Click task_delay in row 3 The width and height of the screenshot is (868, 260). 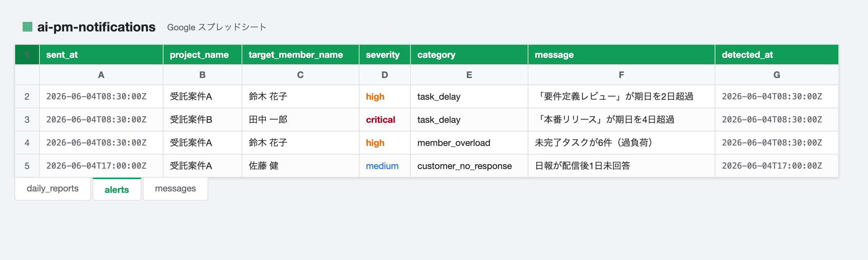click(x=469, y=120)
